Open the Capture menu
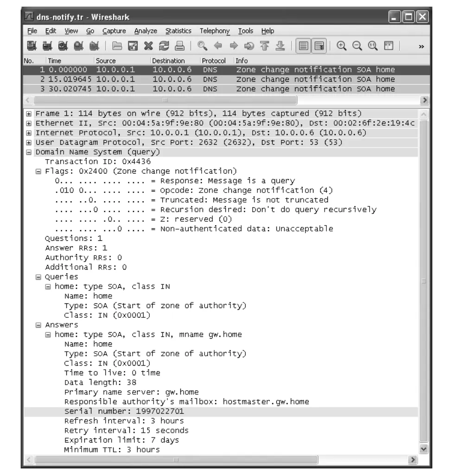This screenshot has width=453, height=476. pos(114,31)
